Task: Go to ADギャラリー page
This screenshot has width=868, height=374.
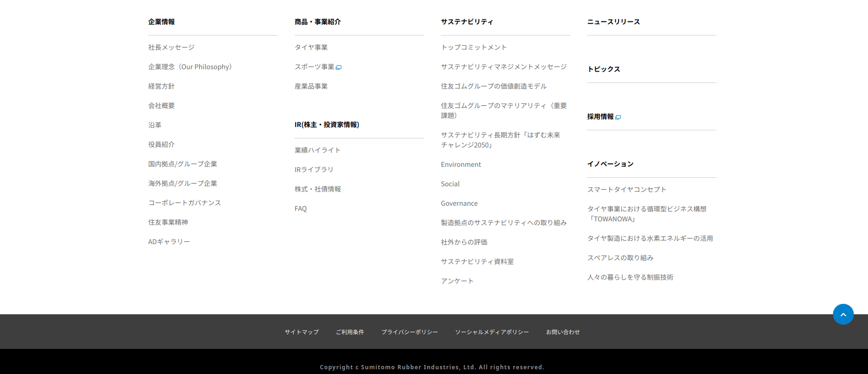Action: (x=169, y=242)
